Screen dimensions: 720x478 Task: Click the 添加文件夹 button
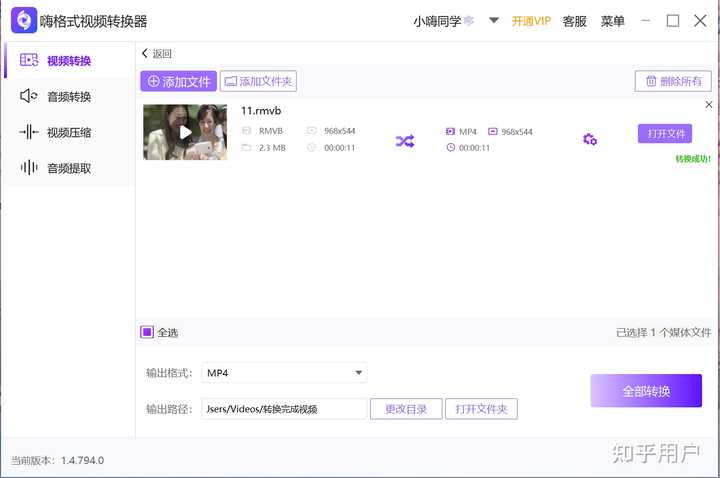[258, 81]
